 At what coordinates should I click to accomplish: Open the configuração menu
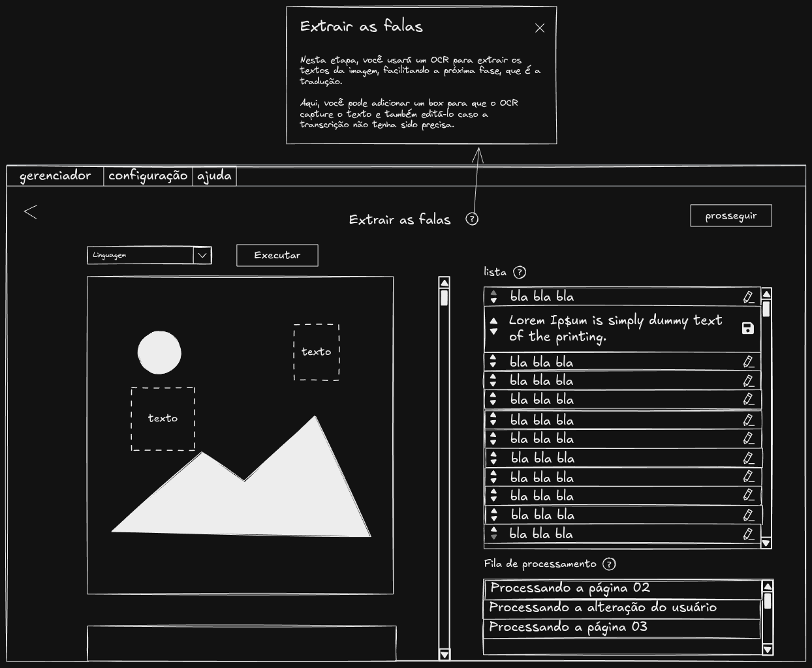(x=148, y=176)
